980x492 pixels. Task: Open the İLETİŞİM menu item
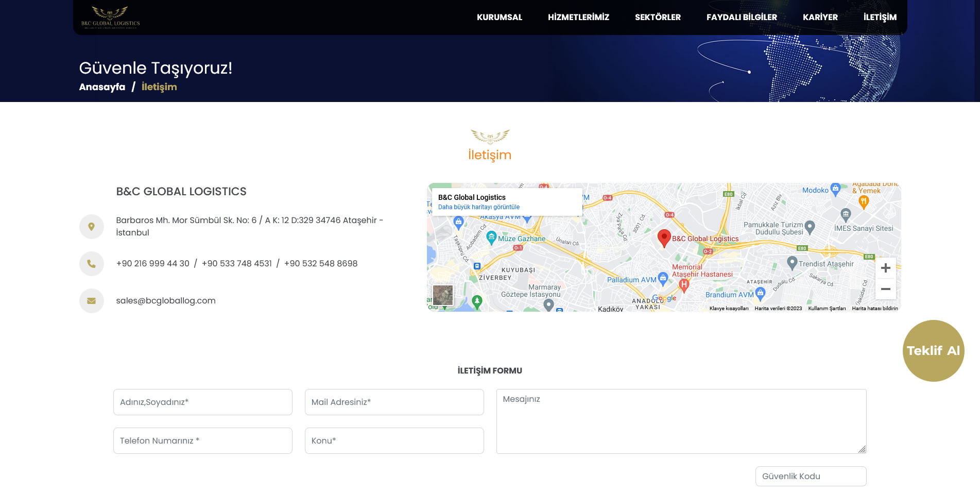[880, 17]
